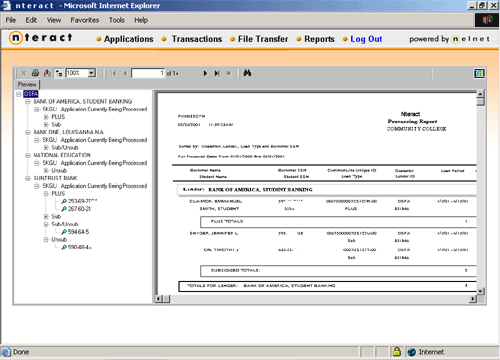Collapse the BANK OF AMERICA, STUDENT BANKING node
Viewport: 500px width, 360px height.
pyautogui.click(x=28, y=101)
